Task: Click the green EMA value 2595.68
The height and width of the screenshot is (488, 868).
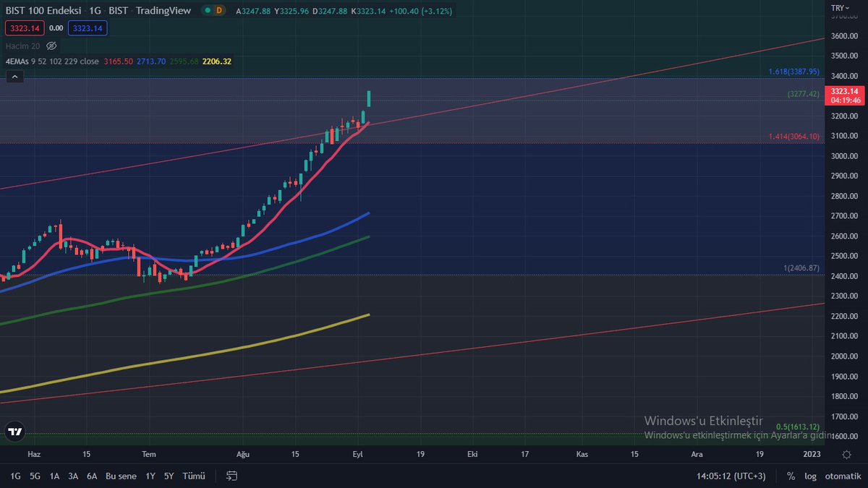Action: (184, 61)
